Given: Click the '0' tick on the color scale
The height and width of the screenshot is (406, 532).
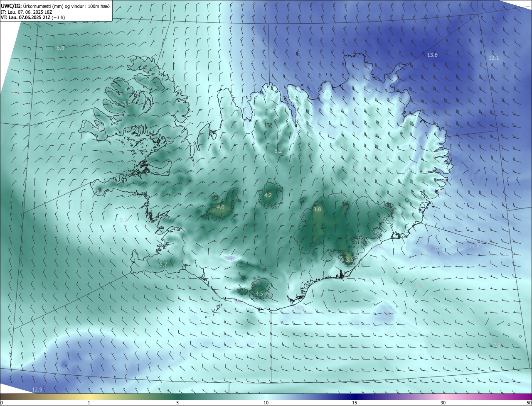Looking at the screenshot, I should [x=2, y=403].
